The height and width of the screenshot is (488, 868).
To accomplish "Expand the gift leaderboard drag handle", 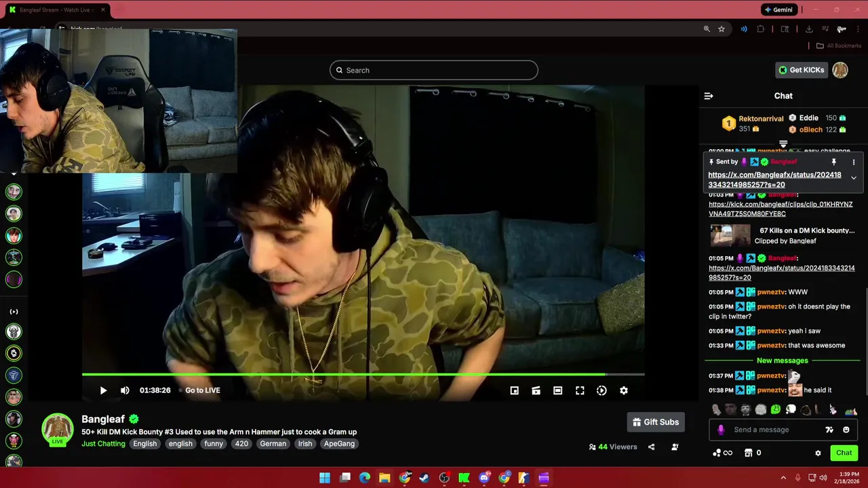I will (783, 144).
